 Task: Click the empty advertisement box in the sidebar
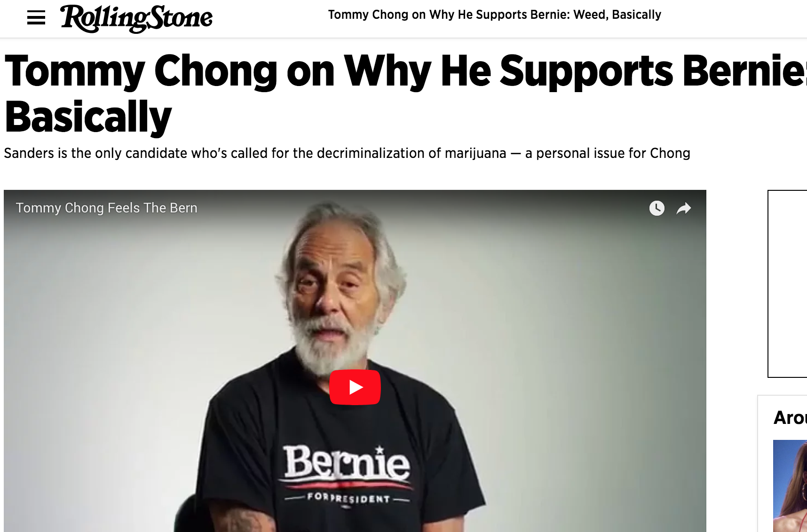(x=788, y=284)
